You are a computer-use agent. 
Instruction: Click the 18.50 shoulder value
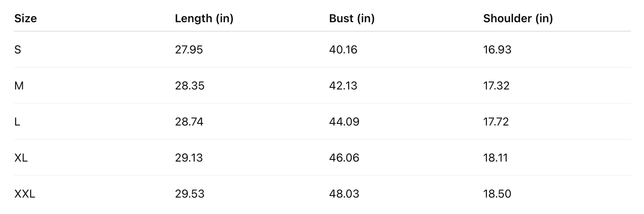(x=497, y=194)
